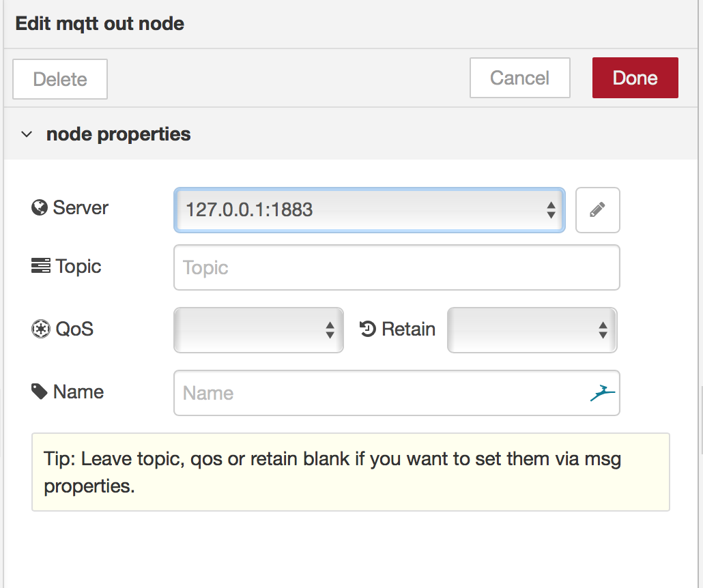This screenshot has width=703, height=588.
Task: Click the Server field stepper arrows
Action: 551,210
